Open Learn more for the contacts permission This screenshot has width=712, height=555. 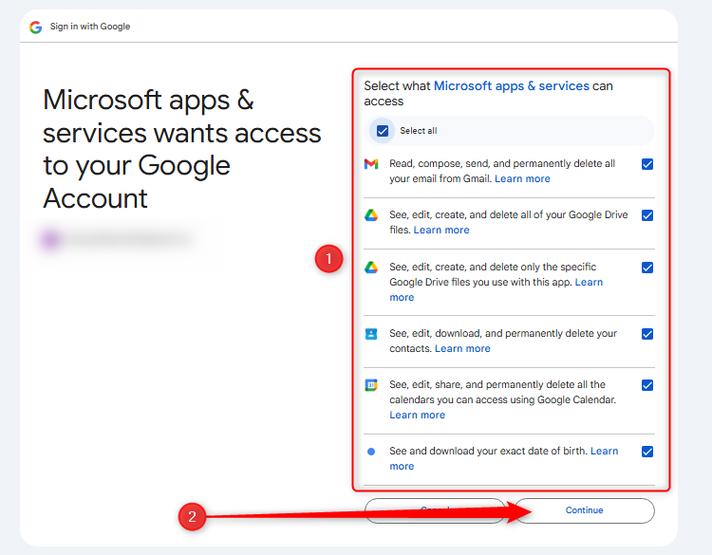[x=463, y=349]
